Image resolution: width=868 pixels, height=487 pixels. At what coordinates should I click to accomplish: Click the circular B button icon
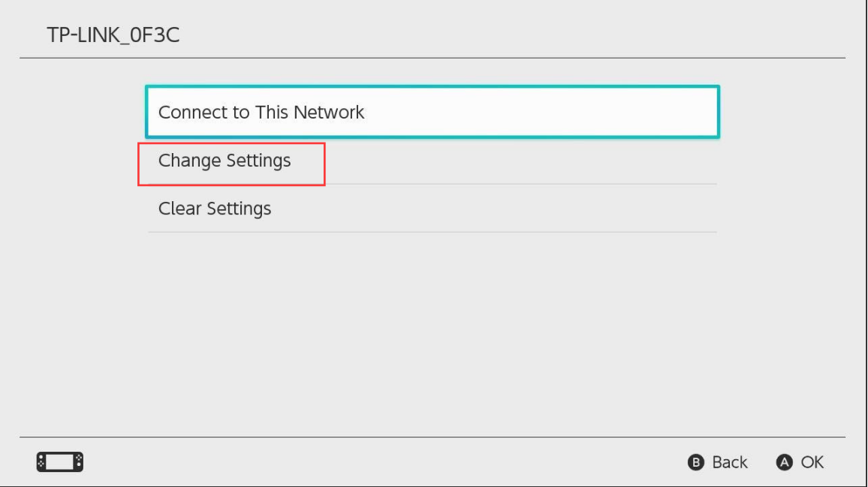[696, 462]
